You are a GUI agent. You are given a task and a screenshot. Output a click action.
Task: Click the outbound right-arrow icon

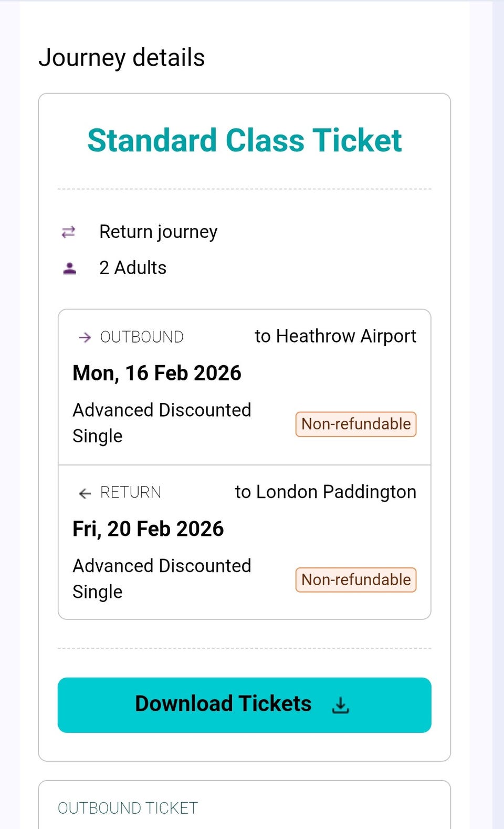coord(85,337)
